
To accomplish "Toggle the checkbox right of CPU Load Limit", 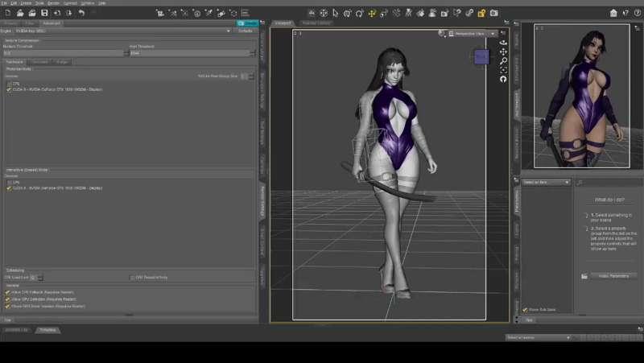I will [x=132, y=278].
